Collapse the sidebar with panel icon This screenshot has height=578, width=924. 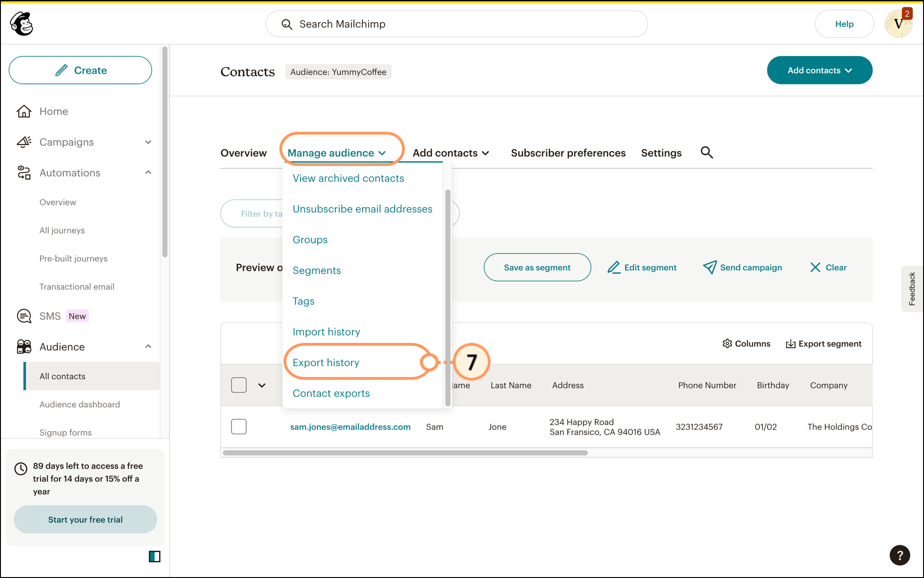154,556
